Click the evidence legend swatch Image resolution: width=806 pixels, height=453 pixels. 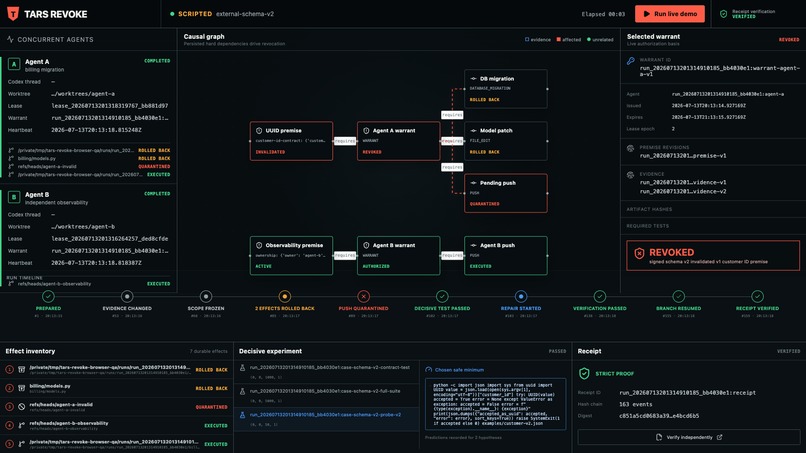(527, 40)
